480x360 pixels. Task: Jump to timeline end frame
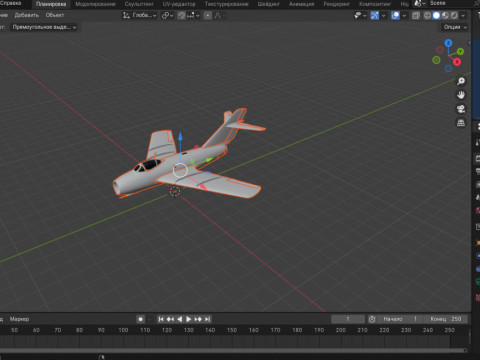coord(207,319)
